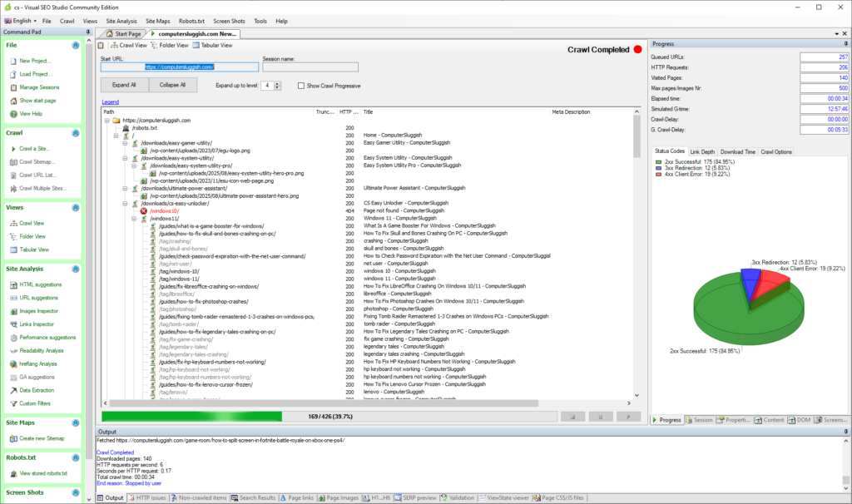The width and height of the screenshot is (852, 504).
Task: Open hreflang Analysis icon
Action: point(13,364)
